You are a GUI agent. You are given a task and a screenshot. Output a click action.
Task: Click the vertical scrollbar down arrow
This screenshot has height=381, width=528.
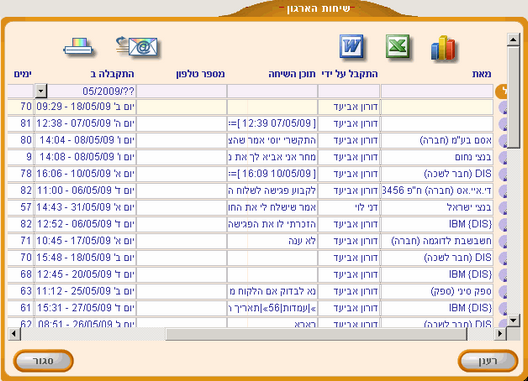pyautogui.click(x=513, y=320)
